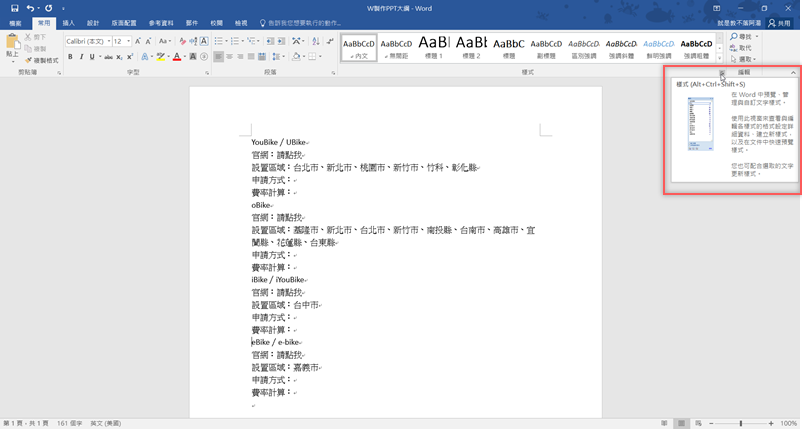
Task: Switch to print layout view in status bar
Action: point(681,423)
